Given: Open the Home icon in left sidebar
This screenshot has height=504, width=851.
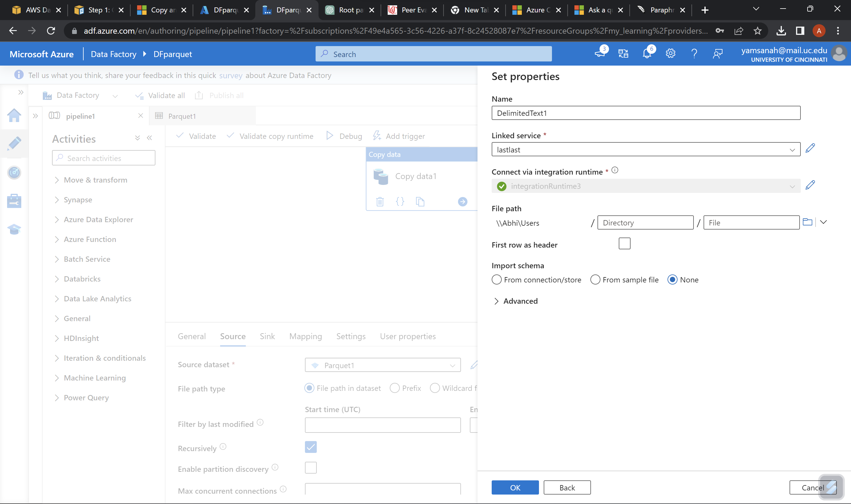Looking at the screenshot, I should pyautogui.click(x=14, y=116).
